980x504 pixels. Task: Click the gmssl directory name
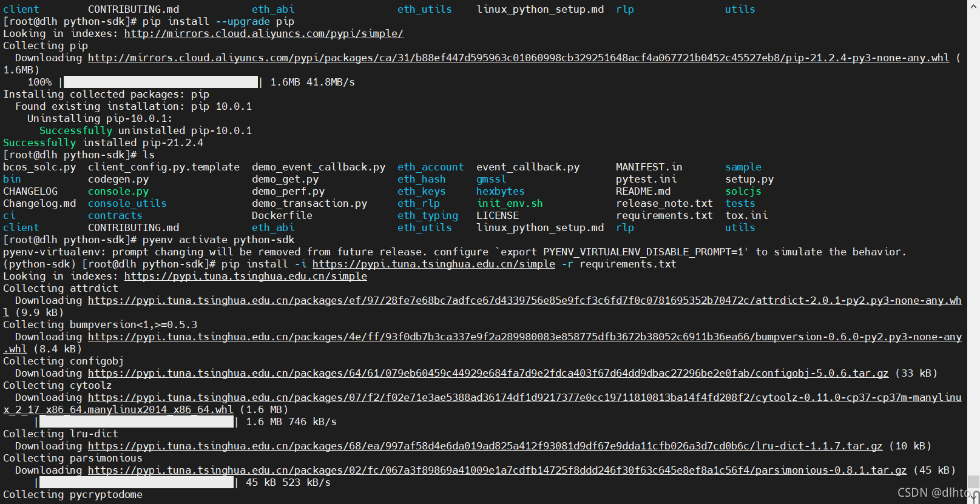492,179
